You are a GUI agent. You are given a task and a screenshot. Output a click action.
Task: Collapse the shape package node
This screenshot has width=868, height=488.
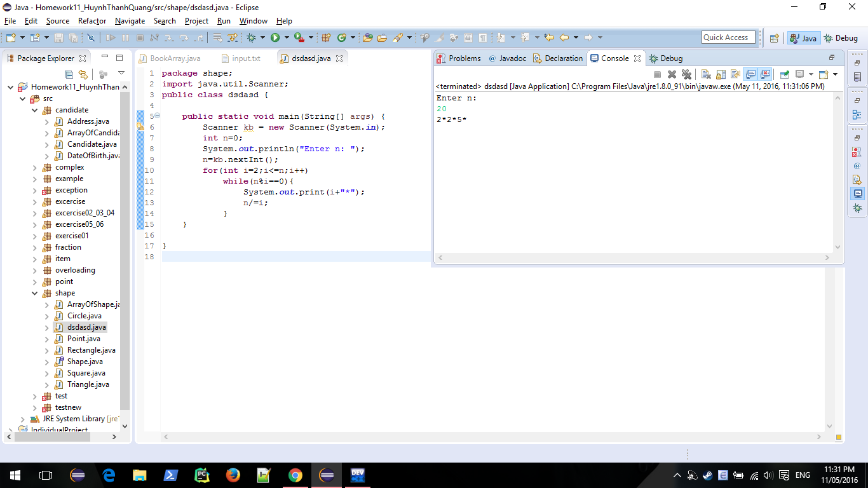(35, 293)
